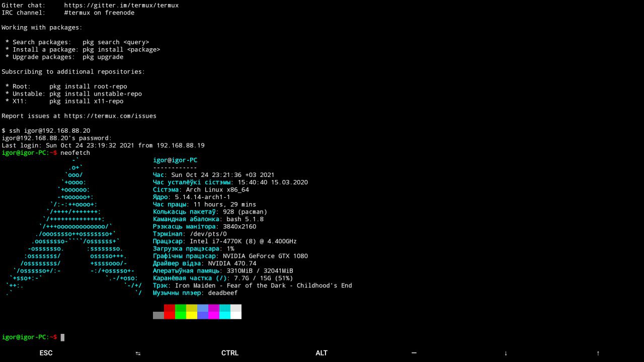Viewport: 644px width, 362px height.
Task: Tap the ESC extra key
Action: coord(46,353)
